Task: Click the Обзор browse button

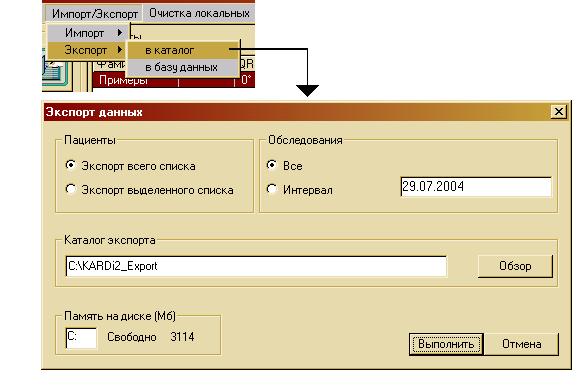Action: pyautogui.click(x=515, y=266)
